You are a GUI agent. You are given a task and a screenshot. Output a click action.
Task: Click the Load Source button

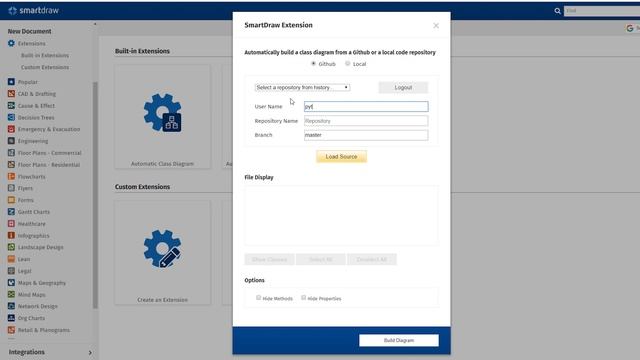click(341, 156)
